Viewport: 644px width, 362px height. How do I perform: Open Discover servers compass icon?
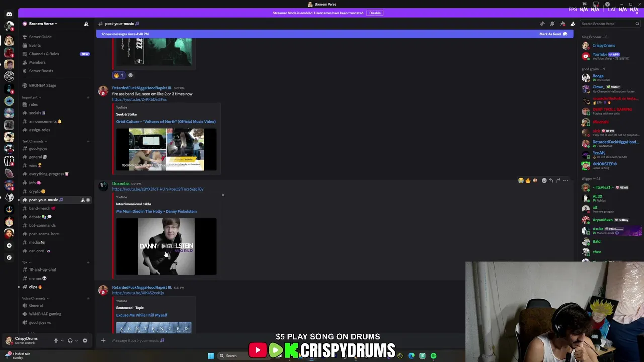[9, 257]
